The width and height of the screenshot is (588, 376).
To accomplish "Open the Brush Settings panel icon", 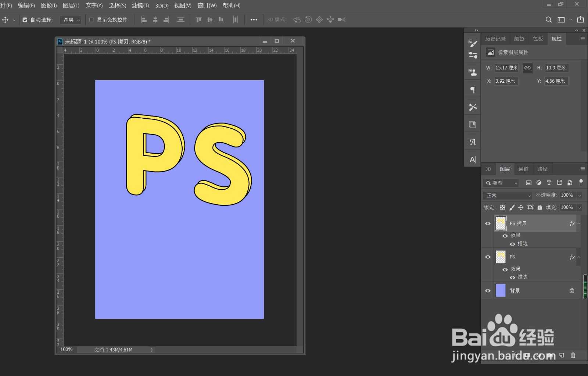I will [473, 43].
